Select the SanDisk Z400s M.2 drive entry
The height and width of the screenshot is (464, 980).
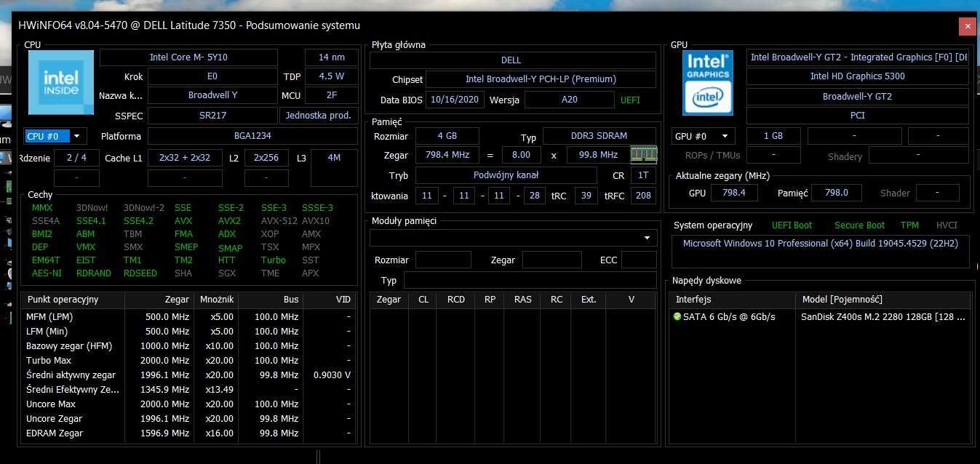[x=883, y=316]
